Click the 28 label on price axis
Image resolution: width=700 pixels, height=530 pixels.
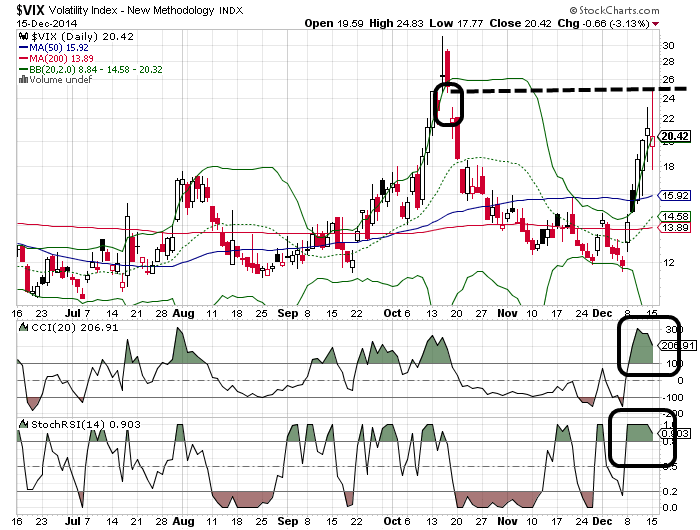[x=668, y=62]
